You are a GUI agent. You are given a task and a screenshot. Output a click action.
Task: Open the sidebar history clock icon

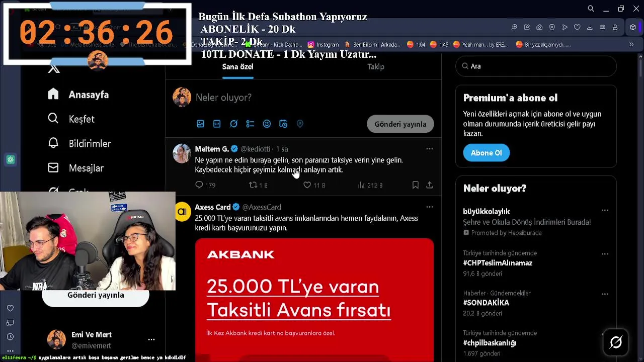(10, 337)
